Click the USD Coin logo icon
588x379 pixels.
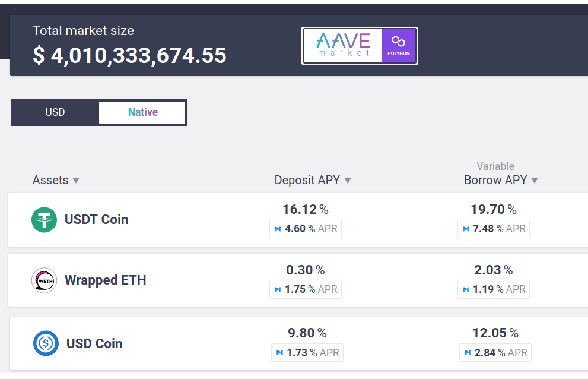pyautogui.click(x=46, y=343)
